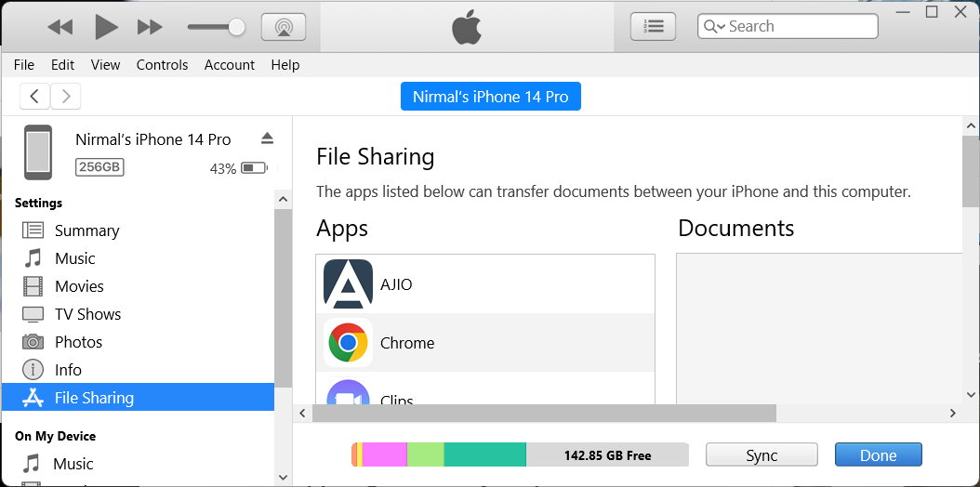Click the Movies filmstrip icon

coord(33,286)
